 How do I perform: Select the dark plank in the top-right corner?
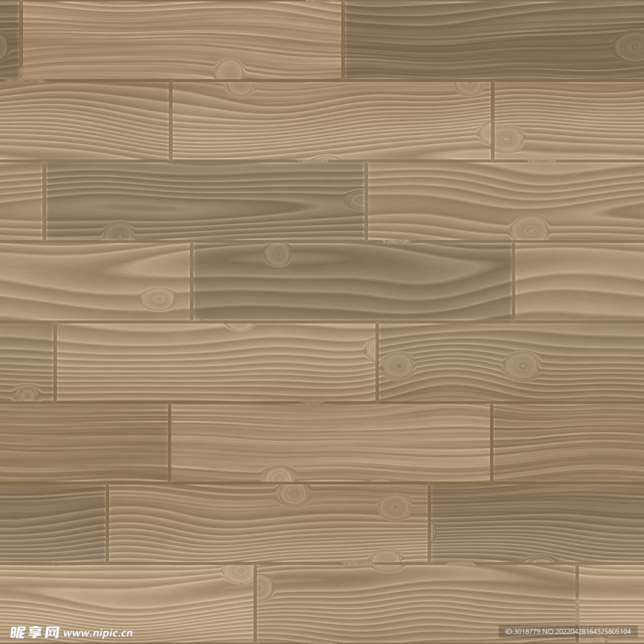coord(494,39)
